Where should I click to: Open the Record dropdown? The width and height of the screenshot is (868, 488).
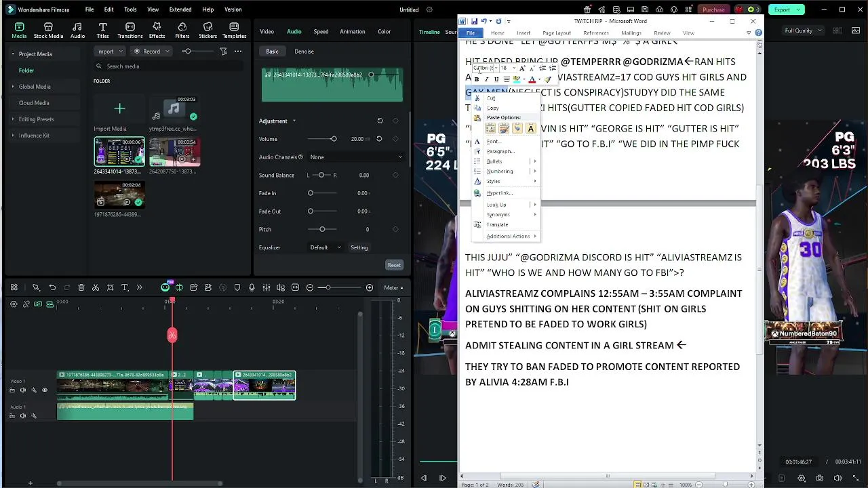point(150,52)
